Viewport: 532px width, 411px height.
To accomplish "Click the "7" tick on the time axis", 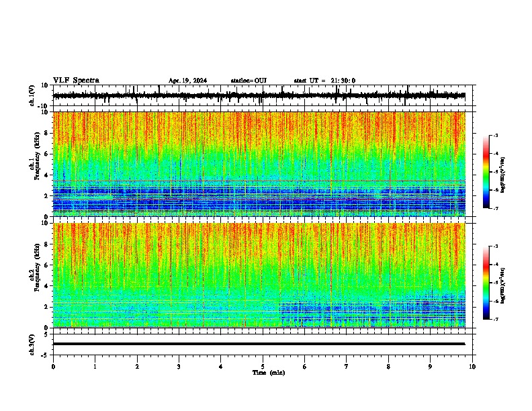I will pyautogui.click(x=347, y=367).
